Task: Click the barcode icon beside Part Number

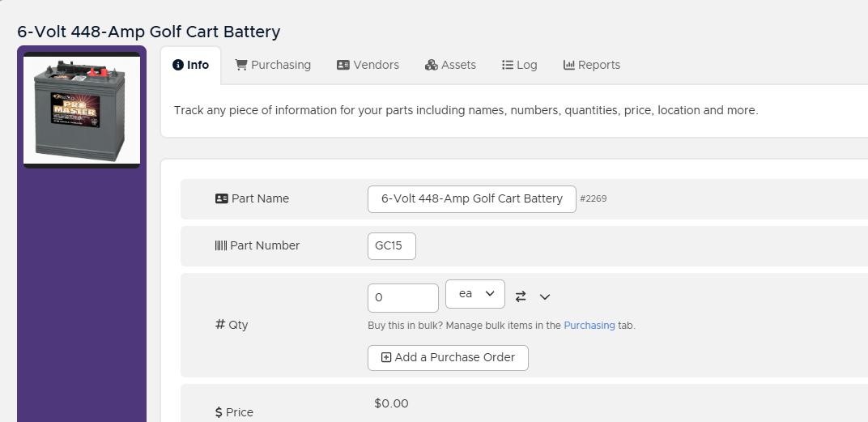Action: point(221,245)
